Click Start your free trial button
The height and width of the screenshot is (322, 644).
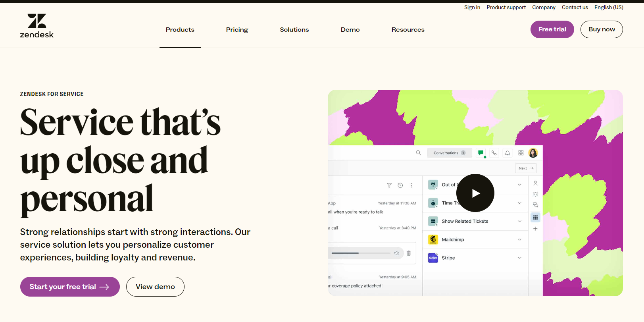coord(70,287)
